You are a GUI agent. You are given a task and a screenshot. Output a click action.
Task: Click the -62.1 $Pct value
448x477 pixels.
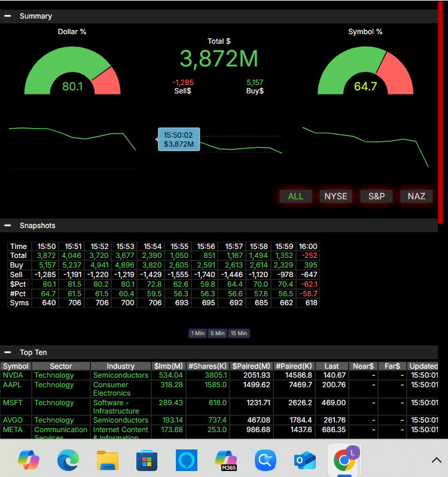[x=309, y=284]
